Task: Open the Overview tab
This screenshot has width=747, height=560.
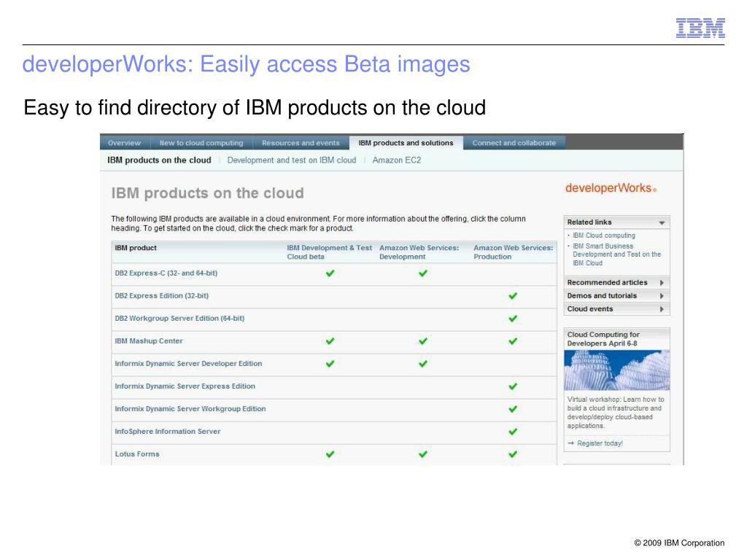Action: (124, 143)
